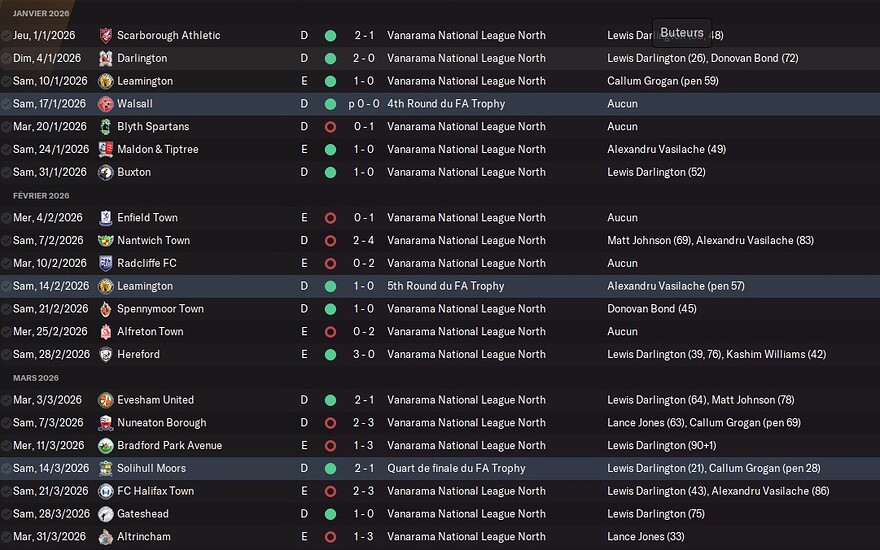Expand the MARS 2026 month header

coord(35,378)
